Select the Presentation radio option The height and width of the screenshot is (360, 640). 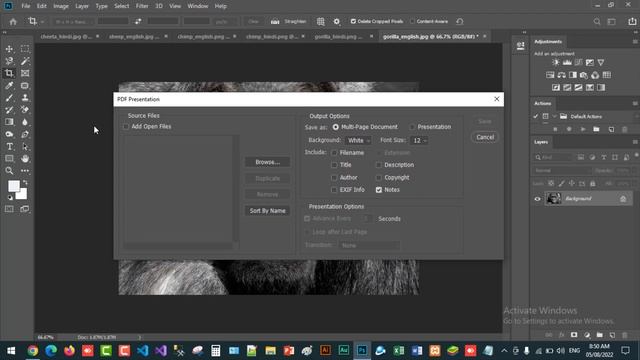(412, 127)
